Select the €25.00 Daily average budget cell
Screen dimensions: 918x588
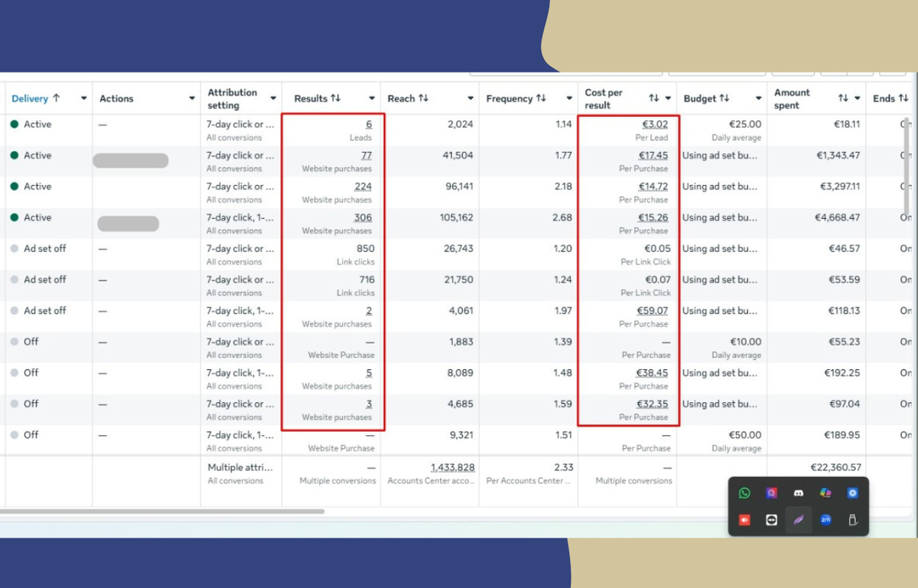pyautogui.click(x=722, y=130)
